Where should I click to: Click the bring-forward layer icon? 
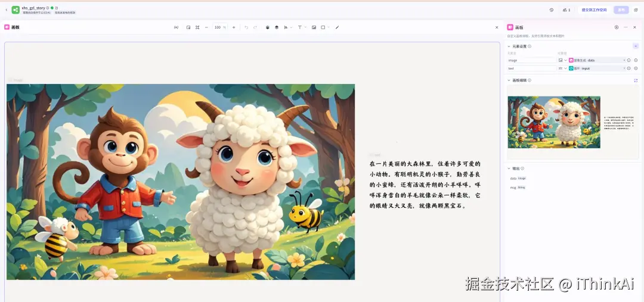267,27
